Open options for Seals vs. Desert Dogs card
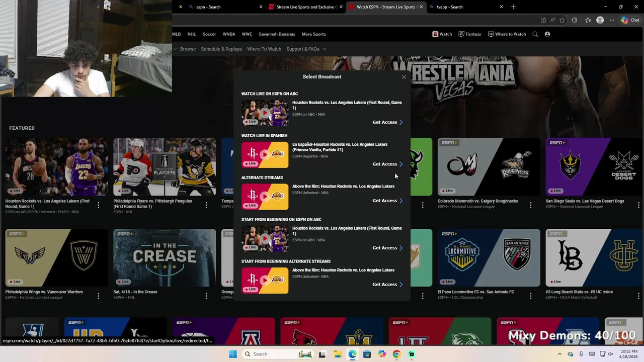Viewport: 644px width, 362px height. [x=638, y=205]
